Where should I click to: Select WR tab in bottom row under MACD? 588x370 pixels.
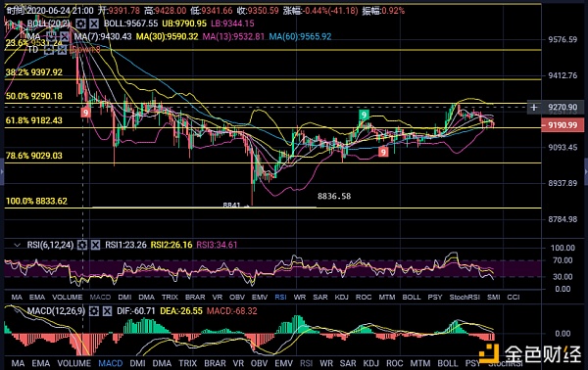coord(326,363)
